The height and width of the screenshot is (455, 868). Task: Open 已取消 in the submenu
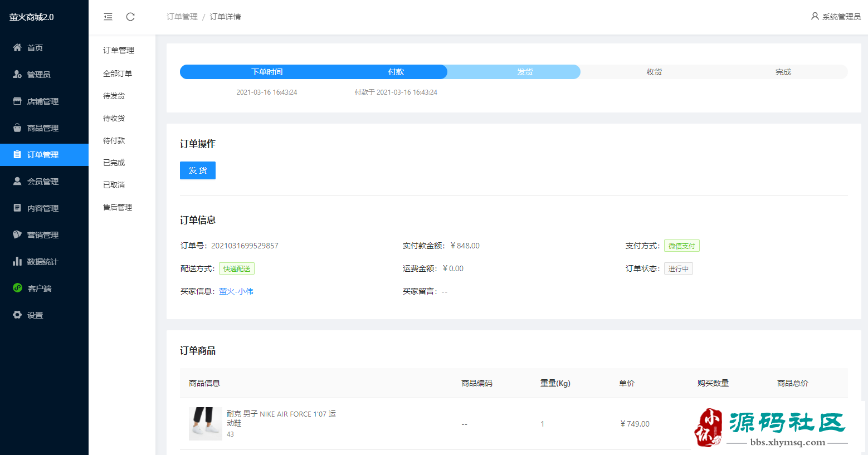(x=114, y=185)
